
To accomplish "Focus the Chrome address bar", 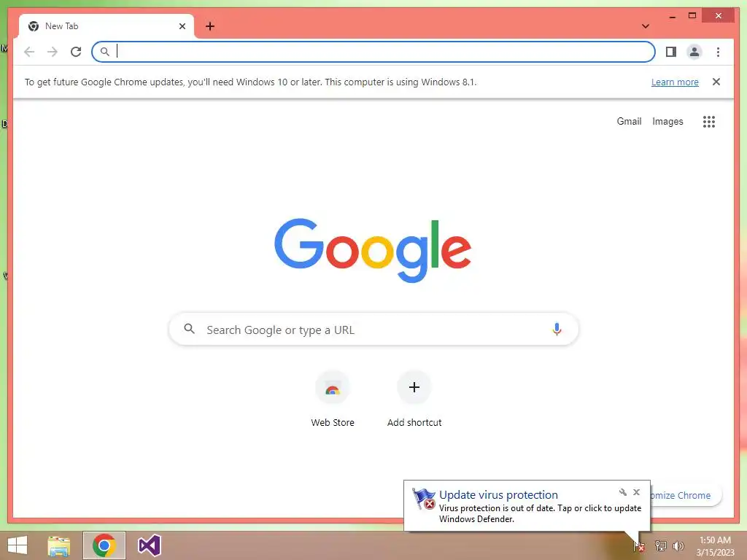I will coord(373,52).
